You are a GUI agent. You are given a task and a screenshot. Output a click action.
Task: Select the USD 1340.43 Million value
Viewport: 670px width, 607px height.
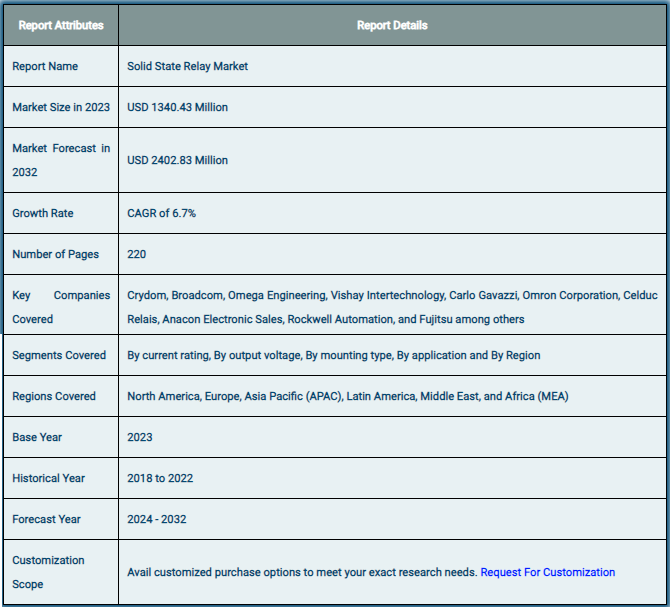pos(177,107)
